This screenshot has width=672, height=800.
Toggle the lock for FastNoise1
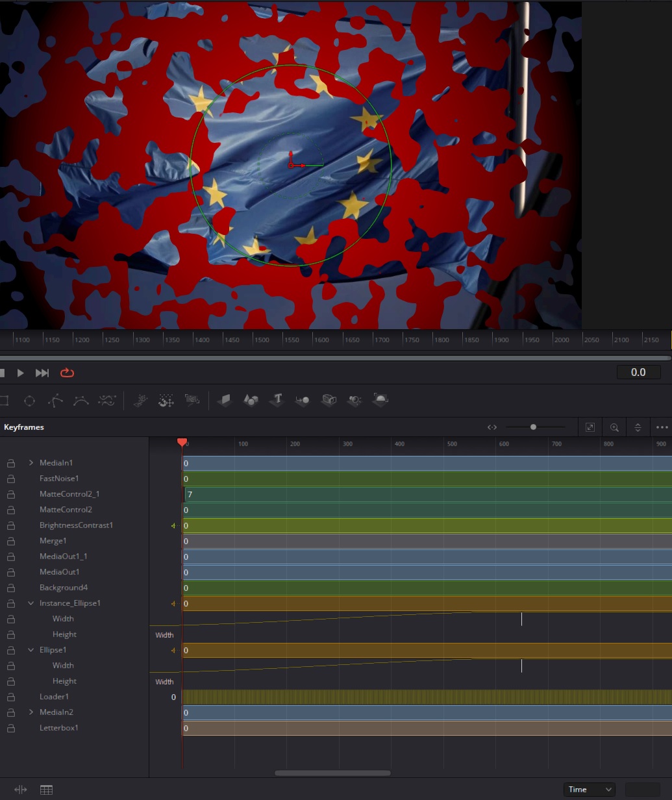pos(11,479)
